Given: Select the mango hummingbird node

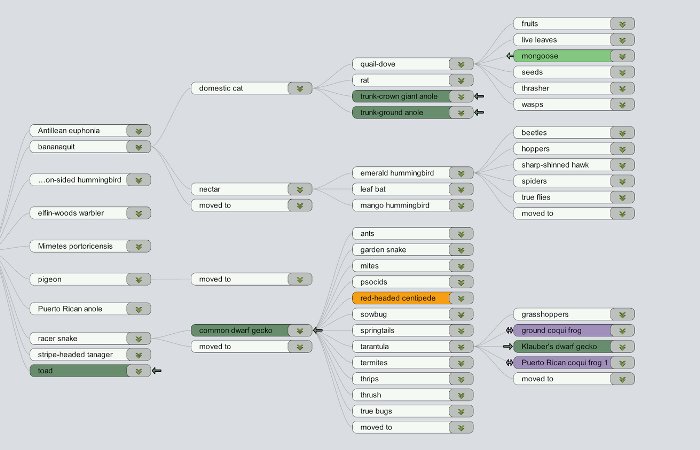Looking at the screenshot, I should pyautogui.click(x=412, y=205).
